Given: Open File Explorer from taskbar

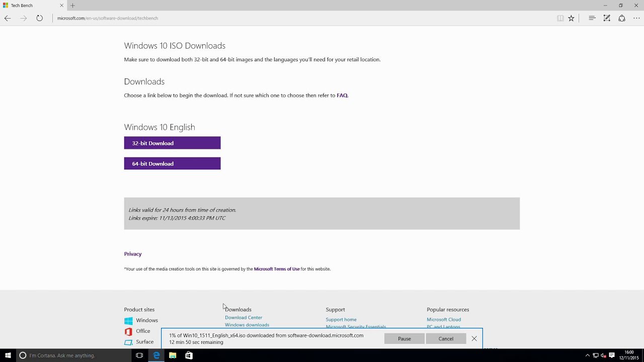Looking at the screenshot, I should pos(173,355).
